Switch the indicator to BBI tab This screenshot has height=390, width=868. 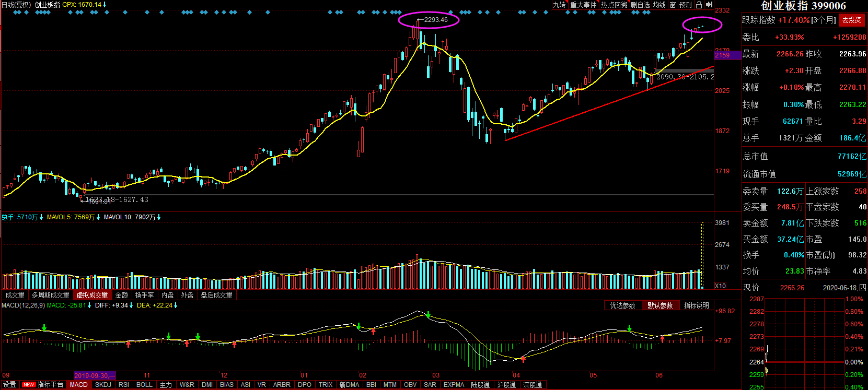tap(371, 385)
